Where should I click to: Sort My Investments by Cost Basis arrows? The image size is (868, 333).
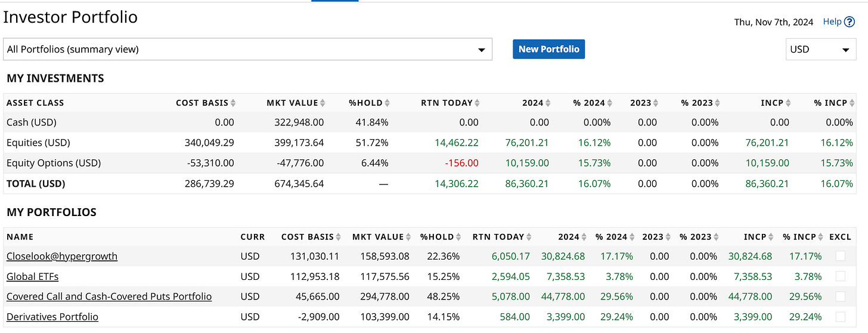tap(233, 103)
